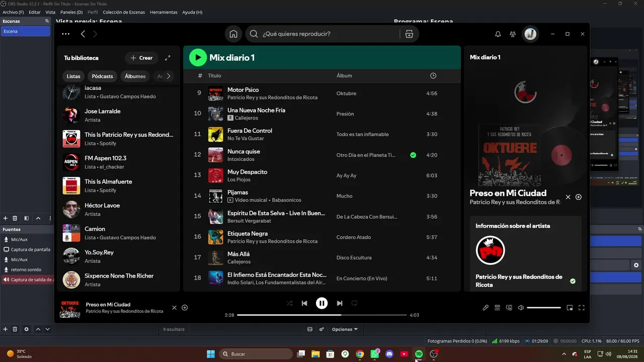The height and width of the screenshot is (362, 644).
Task: Open Vista menu in OBS
Action: (x=50, y=12)
